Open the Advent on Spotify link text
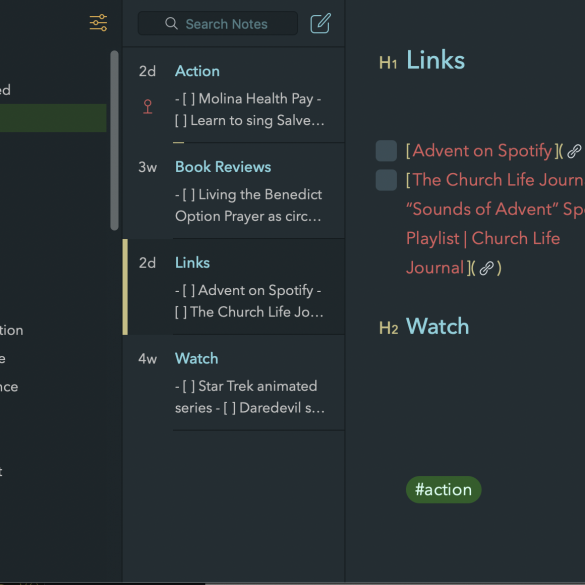The width and height of the screenshot is (585, 585). point(482,151)
